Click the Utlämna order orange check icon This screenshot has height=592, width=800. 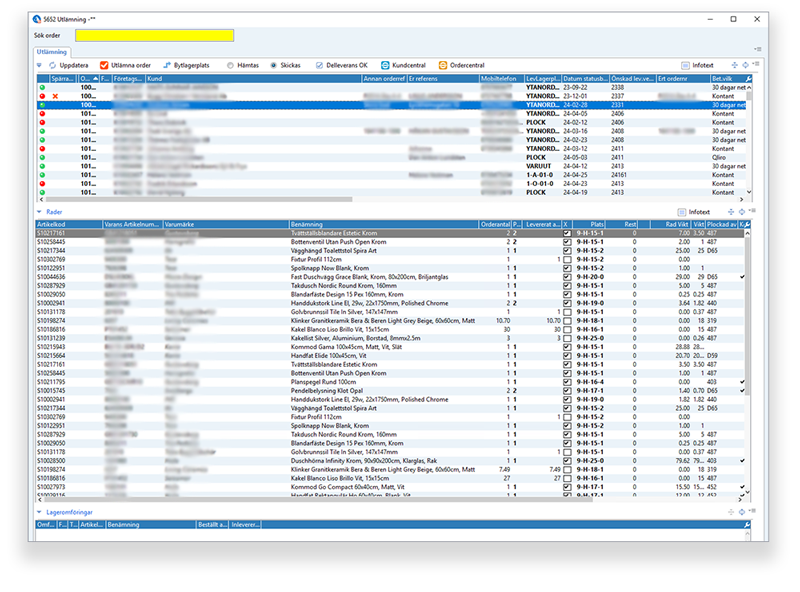click(x=104, y=65)
